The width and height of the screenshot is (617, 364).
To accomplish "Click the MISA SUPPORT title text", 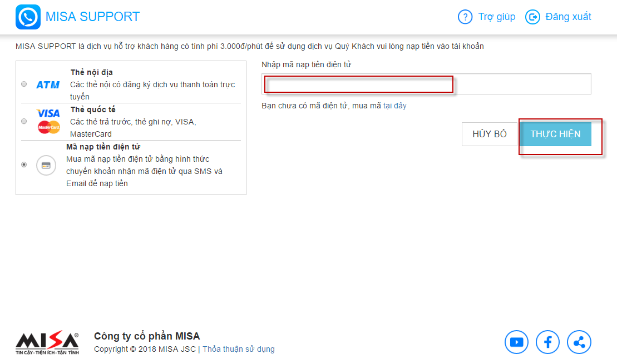I will point(92,17).
